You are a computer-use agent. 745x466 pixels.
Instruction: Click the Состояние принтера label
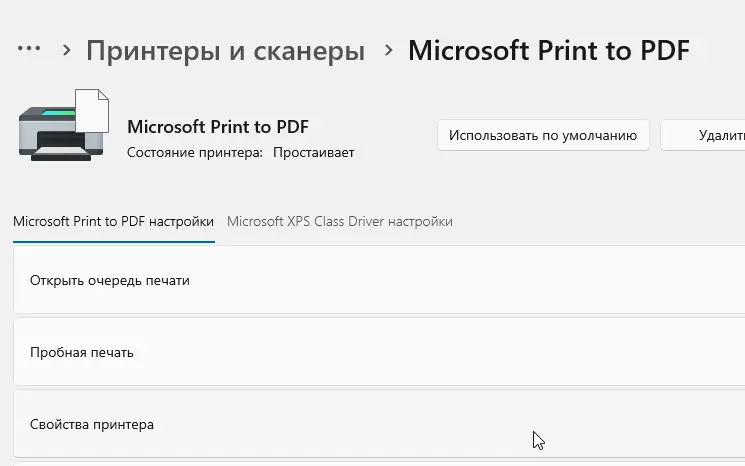195,152
